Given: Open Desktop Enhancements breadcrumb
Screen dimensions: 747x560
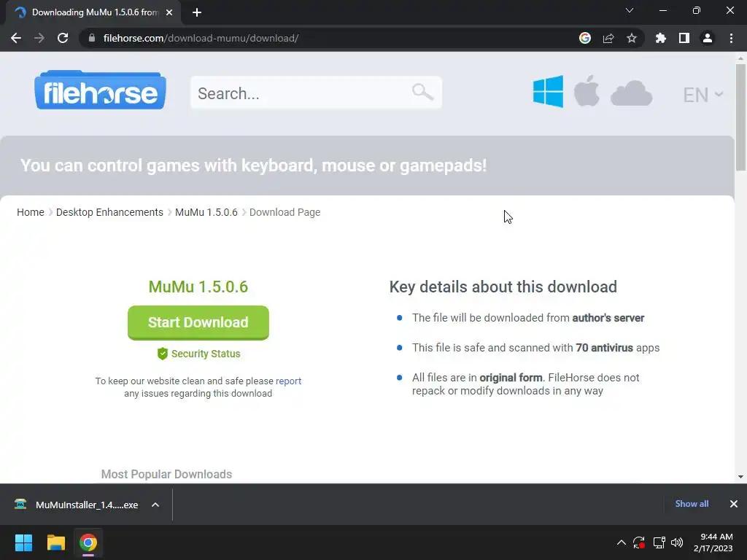Looking at the screenshot, I should click(109, 212).
